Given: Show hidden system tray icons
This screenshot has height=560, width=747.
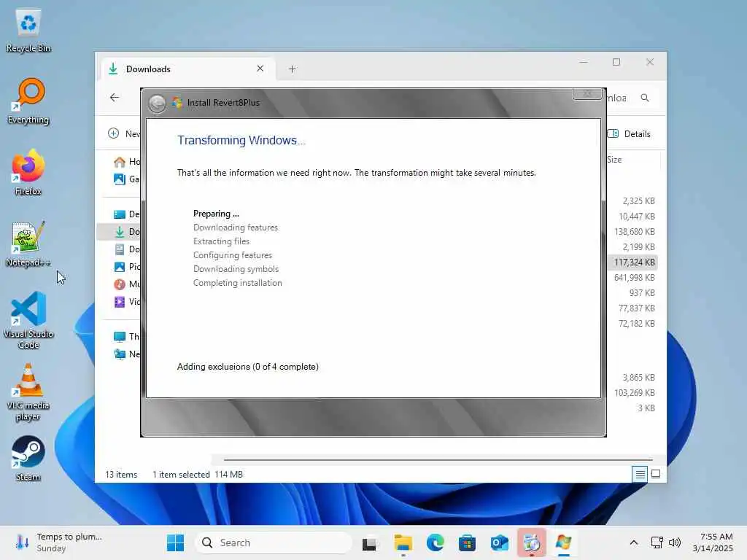Looking at the screenshot, I should (634, 542).
